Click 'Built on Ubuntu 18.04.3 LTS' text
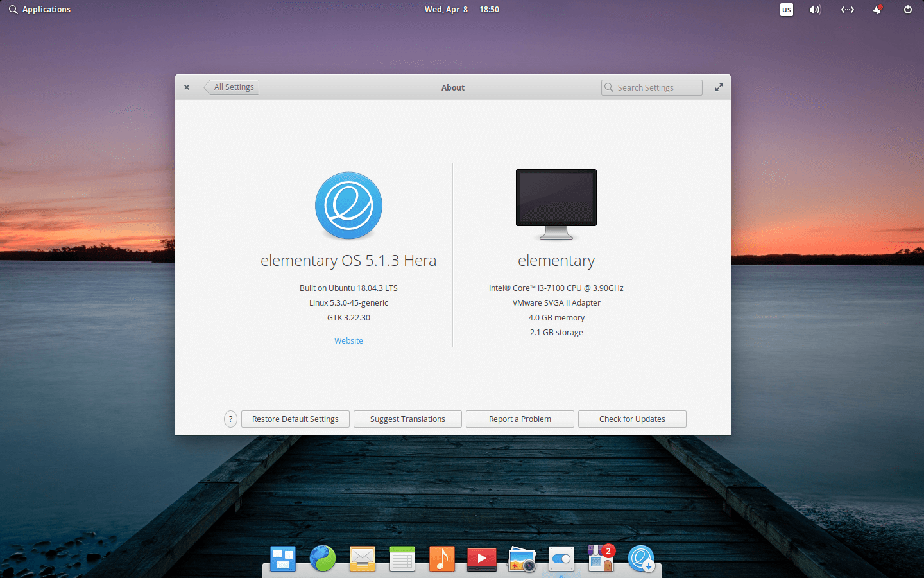 [x=348, y=288]
